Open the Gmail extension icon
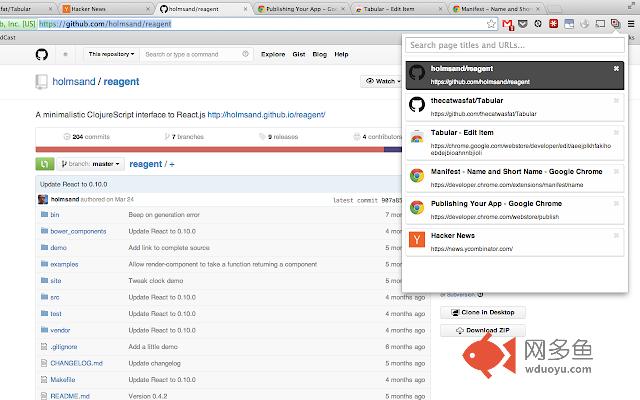The height and width of the screenshot is (400, 640). (x=507, y=24)
